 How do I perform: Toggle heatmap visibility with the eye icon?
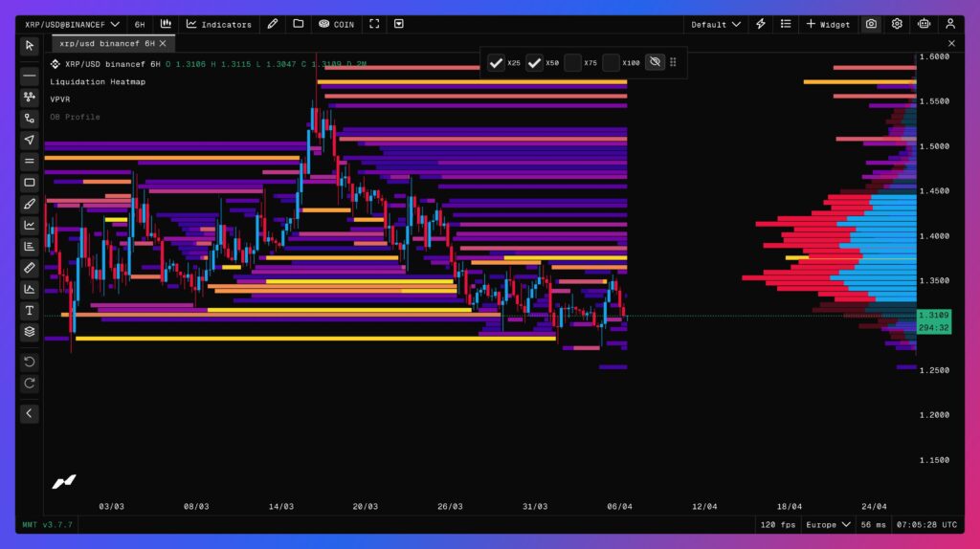tap(655, 62)
